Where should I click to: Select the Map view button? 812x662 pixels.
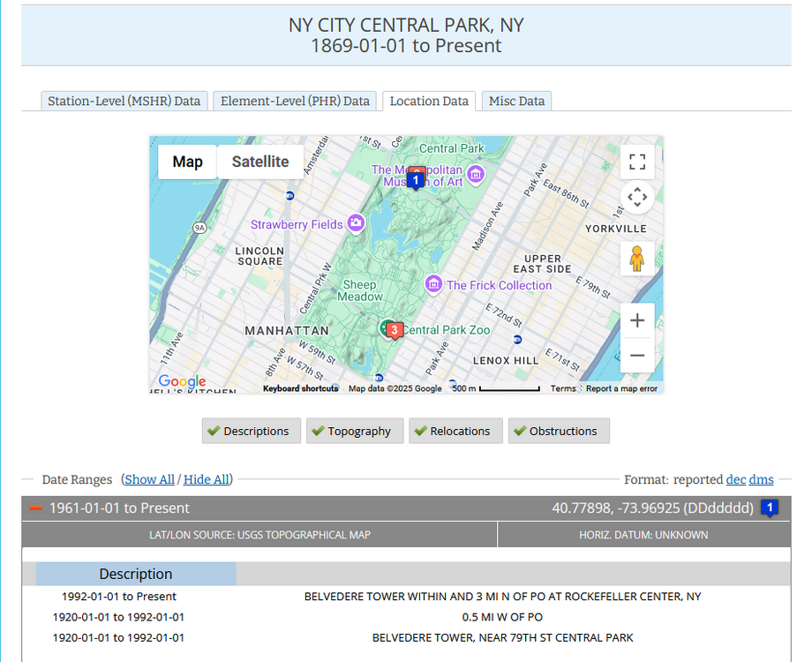187,162
